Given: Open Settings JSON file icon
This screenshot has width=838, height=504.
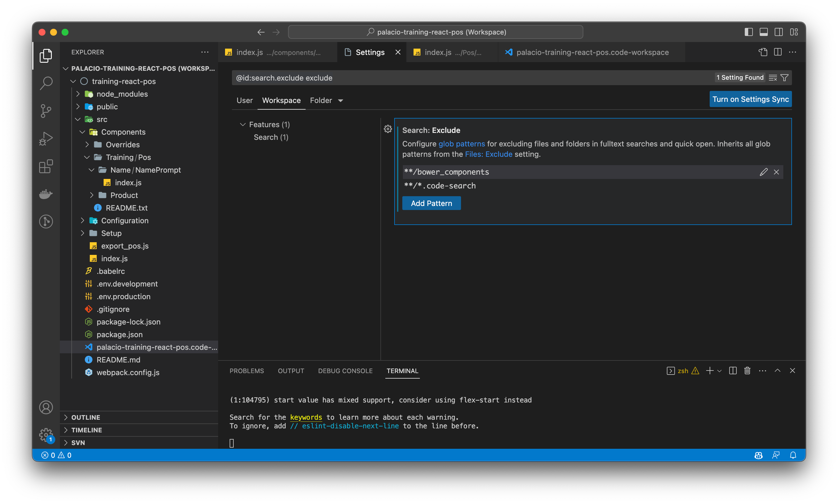Looking at the screenshot, I should tap(763, 52).
